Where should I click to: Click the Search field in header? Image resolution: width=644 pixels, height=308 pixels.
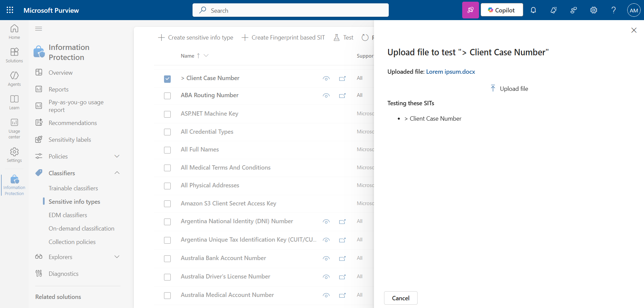click(290, 10)
